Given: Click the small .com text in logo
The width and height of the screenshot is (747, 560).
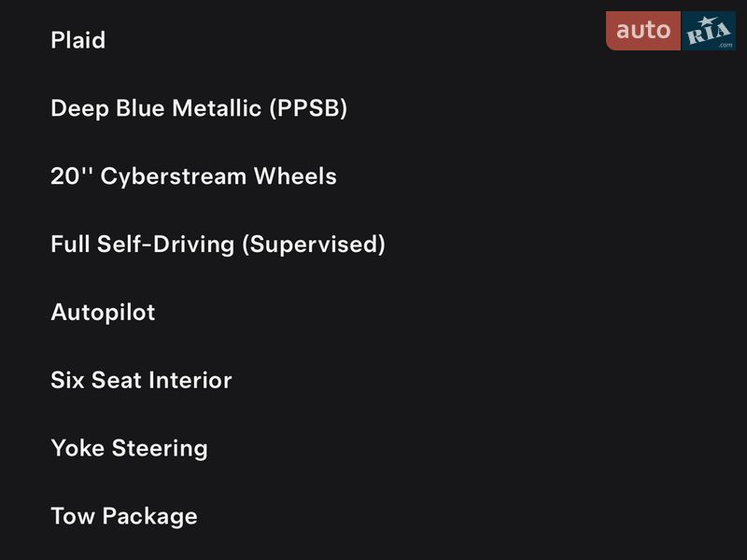Looking at the screenshot, I should click(x=726, y=44).
